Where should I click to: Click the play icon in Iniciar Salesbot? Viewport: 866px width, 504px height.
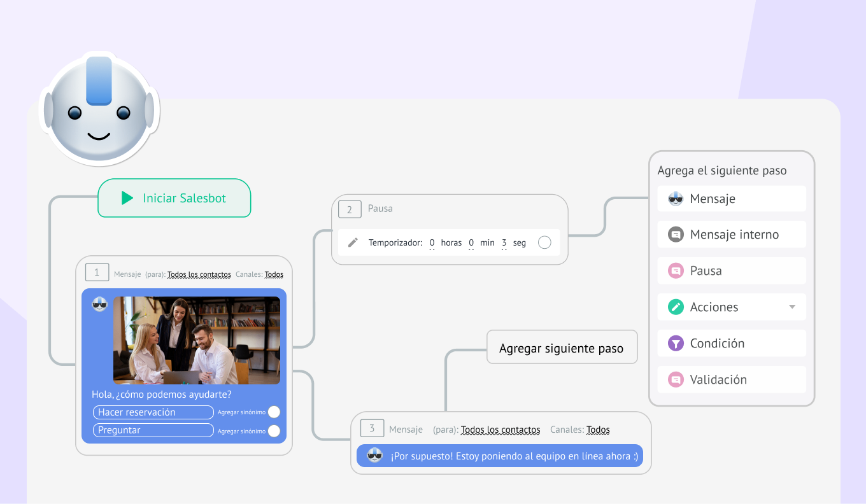pyautogui.click(x=127, y=198)
